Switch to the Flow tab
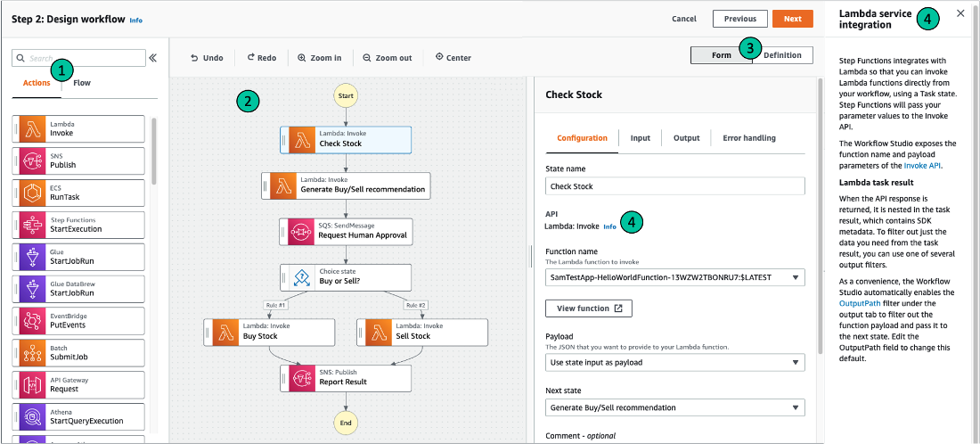The height and width of the screenshot is (444, 980). click(x=82, y=83)
